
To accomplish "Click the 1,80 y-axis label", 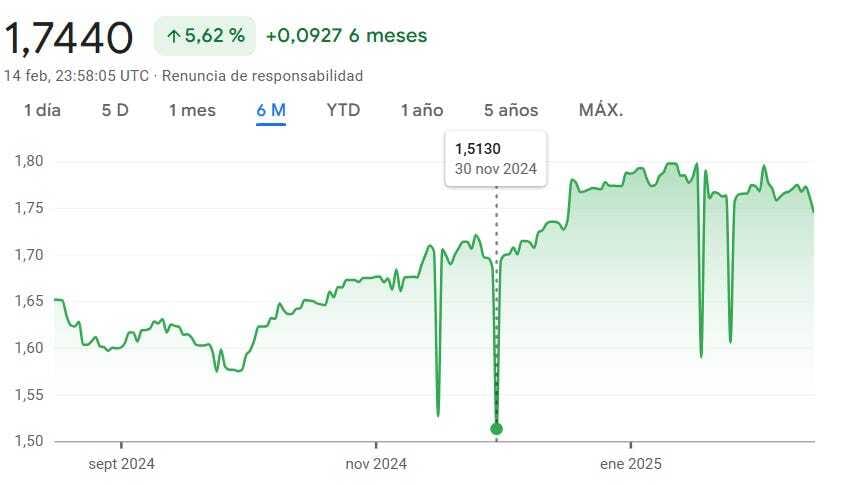I will pos(29,161).
